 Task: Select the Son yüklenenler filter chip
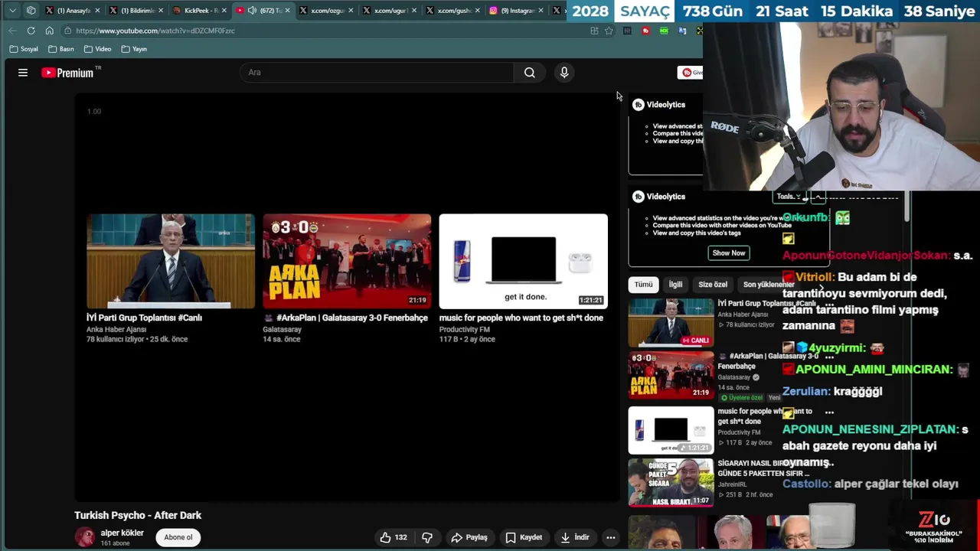click(x=769, y=285)
